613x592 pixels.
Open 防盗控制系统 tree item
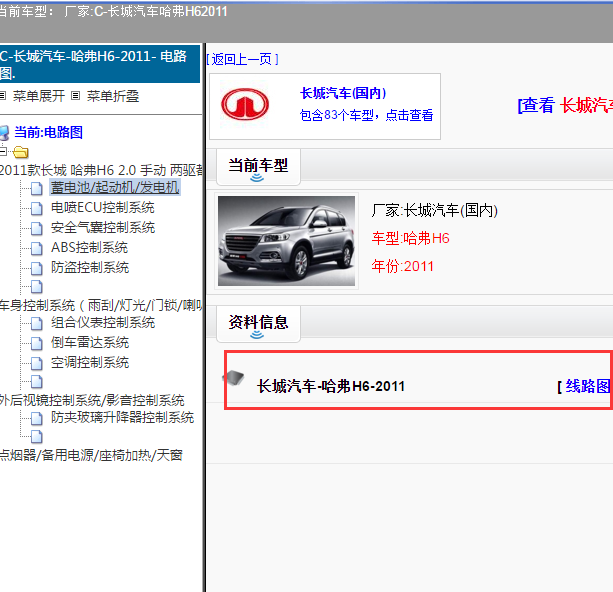[90, 267]
